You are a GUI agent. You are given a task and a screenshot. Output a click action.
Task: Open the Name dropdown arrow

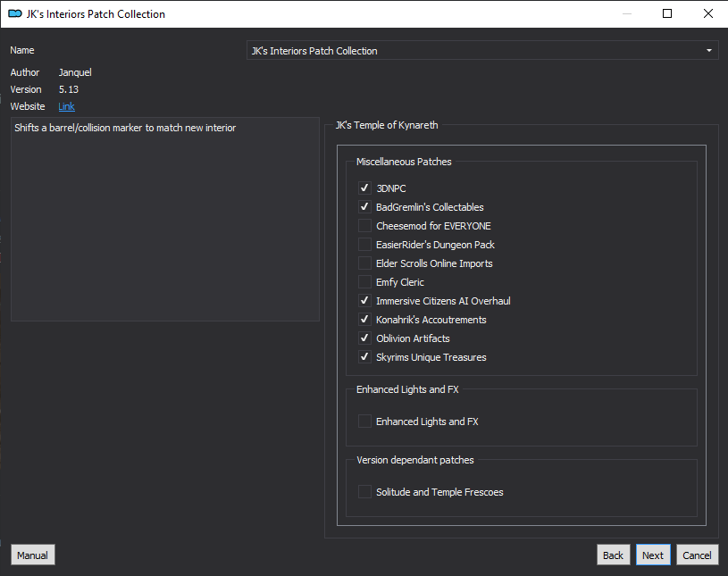pyautogui.click(x=709, y=51)
